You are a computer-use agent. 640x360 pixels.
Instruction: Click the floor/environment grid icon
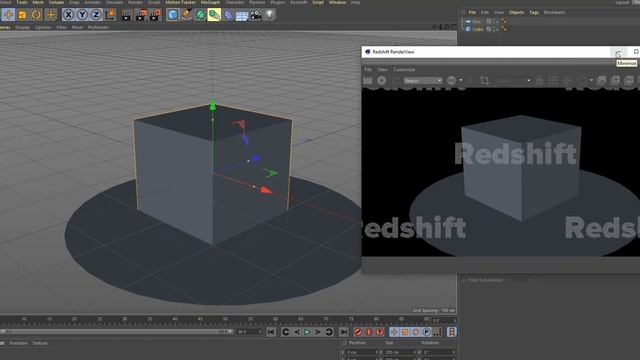tap(242, 16)
